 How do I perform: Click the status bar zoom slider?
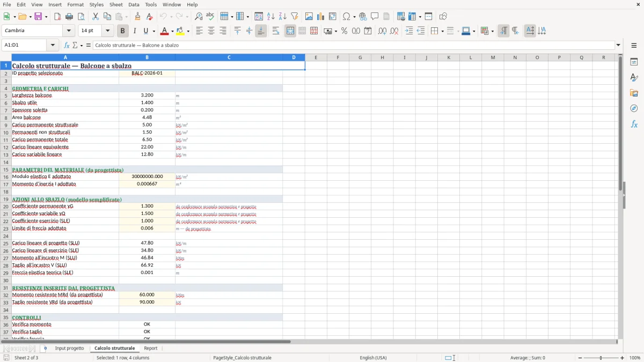601,358
